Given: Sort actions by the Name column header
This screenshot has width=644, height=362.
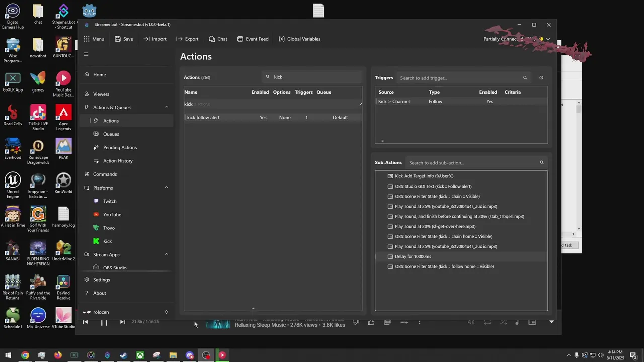Looking at the screenshot, I should coord(191,92).
